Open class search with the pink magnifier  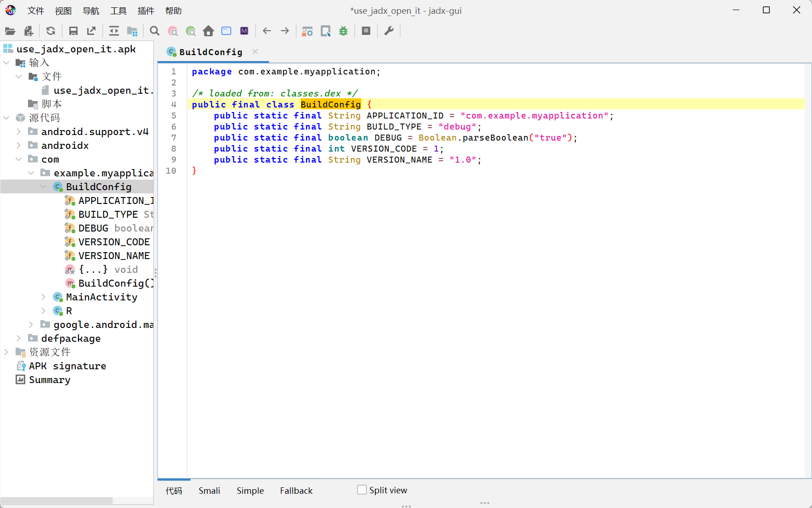point(173,31)
